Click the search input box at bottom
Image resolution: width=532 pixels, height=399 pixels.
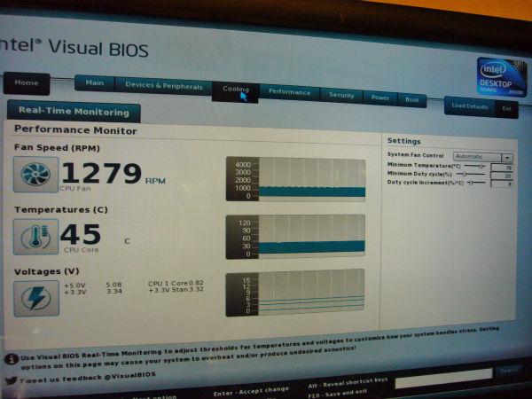(443, 378)
